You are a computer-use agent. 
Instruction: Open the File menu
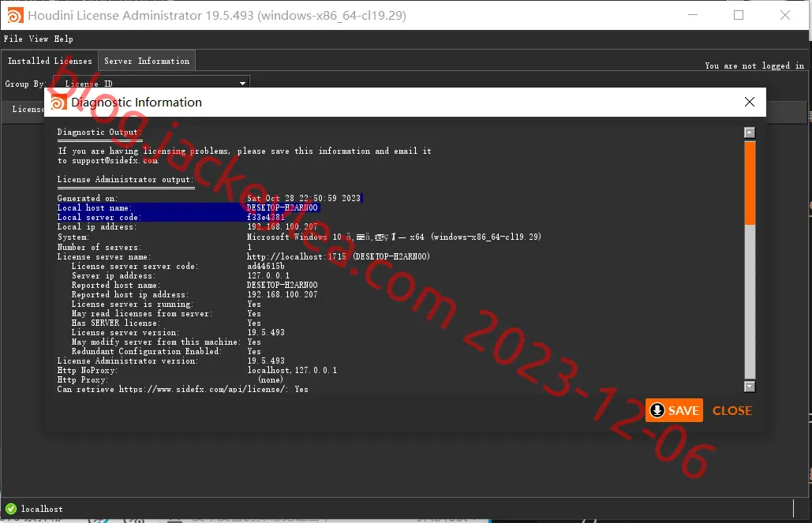[13, 39]
